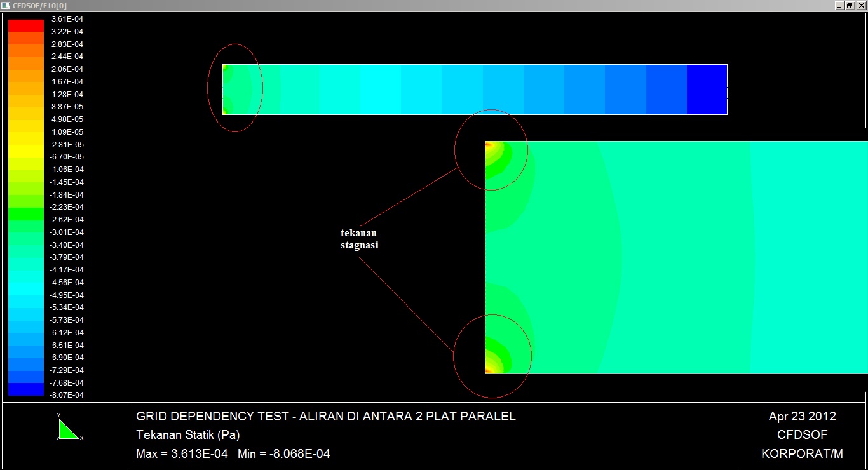Click the 'KORPORAT/M' label in corner panel
The width and height of the screenshot is (868, 470).
tap(802, 453)
